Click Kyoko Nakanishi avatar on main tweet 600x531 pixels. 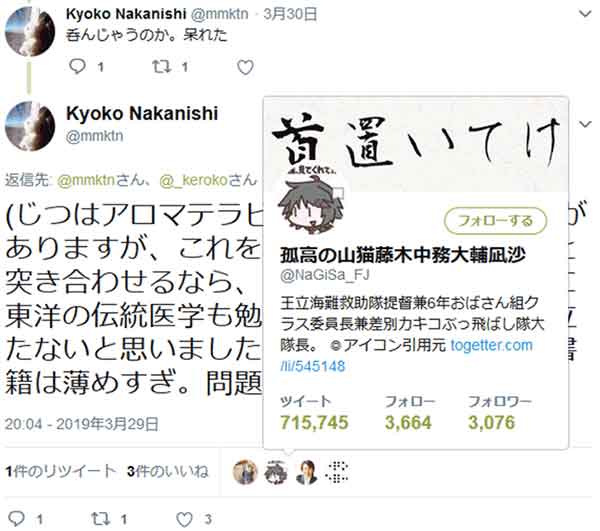[x=30, y=126]
